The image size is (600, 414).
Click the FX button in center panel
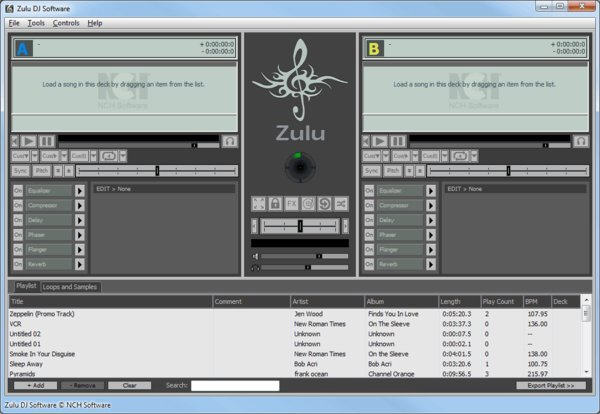[x=292, y=204]
